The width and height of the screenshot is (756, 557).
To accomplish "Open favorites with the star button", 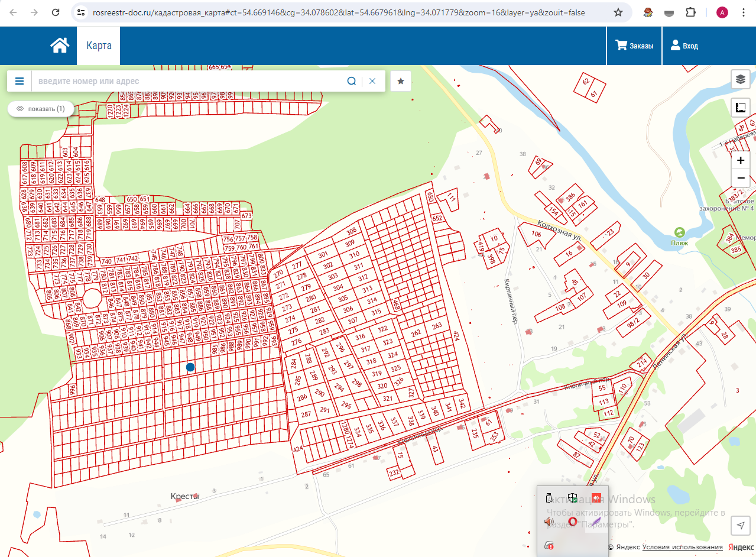I will point(401,81).
